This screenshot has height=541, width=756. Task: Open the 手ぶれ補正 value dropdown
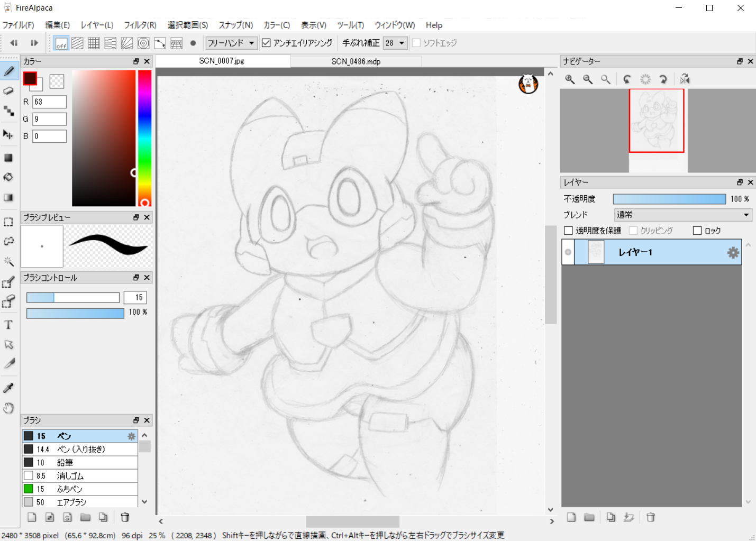[395, 43]
